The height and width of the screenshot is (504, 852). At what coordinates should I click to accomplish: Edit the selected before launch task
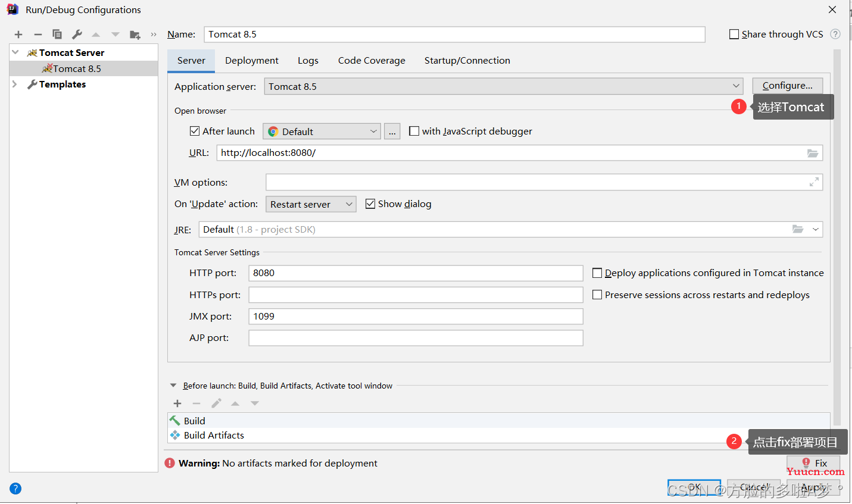coord(216,403)
